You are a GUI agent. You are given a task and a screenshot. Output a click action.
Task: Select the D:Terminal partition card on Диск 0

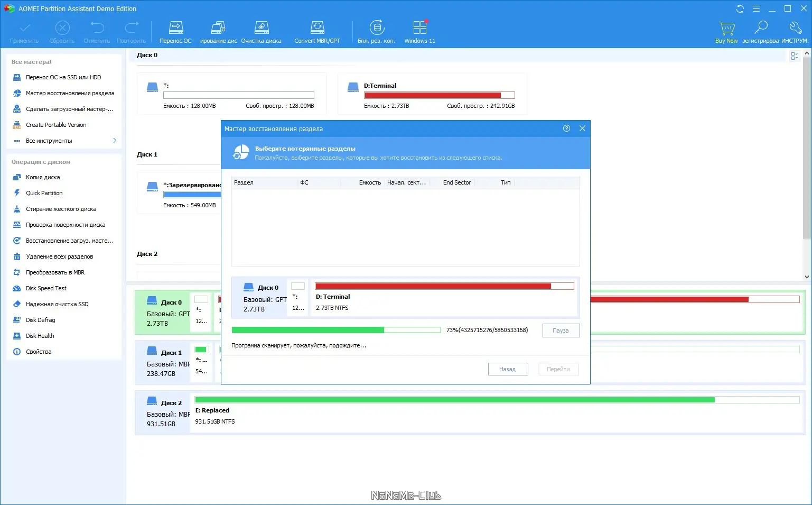432,94
